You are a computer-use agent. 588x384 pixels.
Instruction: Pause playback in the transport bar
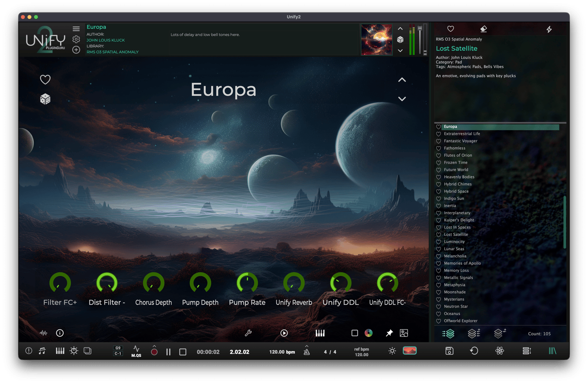point(169,352)
